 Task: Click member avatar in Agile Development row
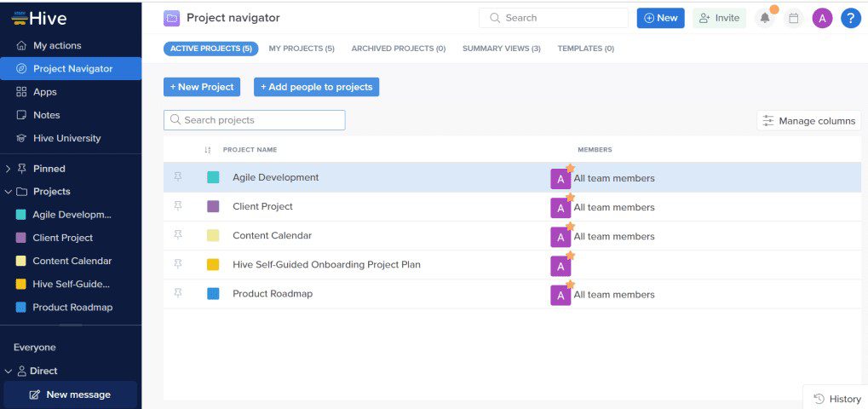(560, 179)
